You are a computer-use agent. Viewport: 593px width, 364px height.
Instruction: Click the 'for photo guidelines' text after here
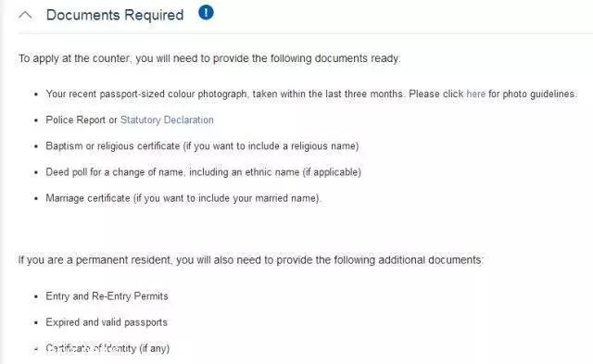[x=532, y=94]
